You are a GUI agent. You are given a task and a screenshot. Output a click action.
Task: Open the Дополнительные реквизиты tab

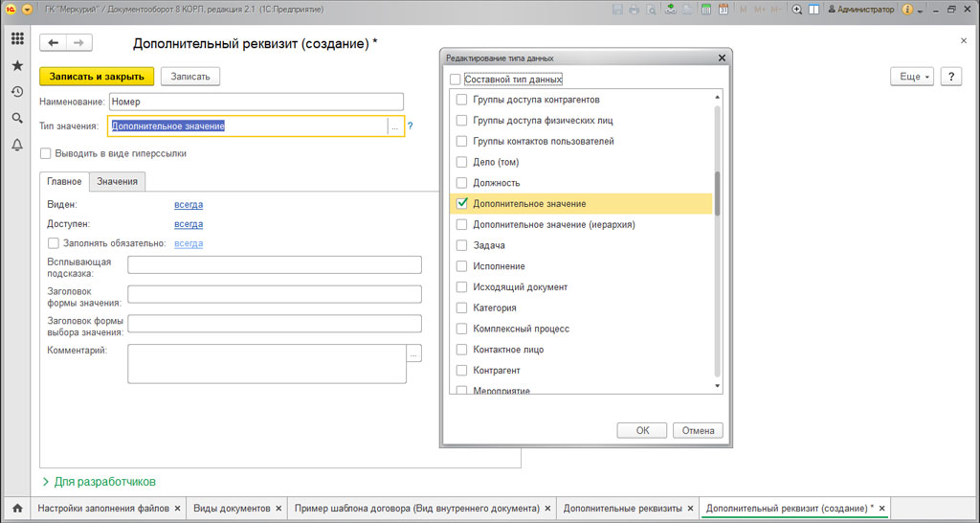pos(623,509)
